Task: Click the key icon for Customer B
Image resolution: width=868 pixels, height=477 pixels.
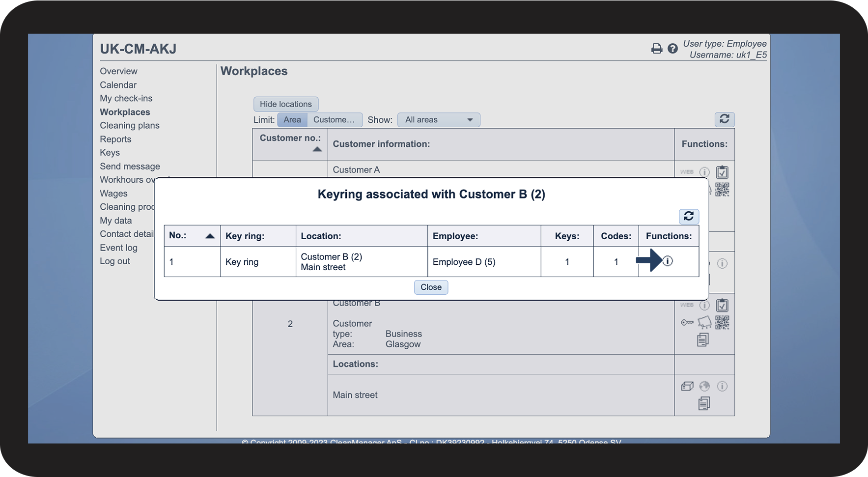Action: [x=687, y=323]
